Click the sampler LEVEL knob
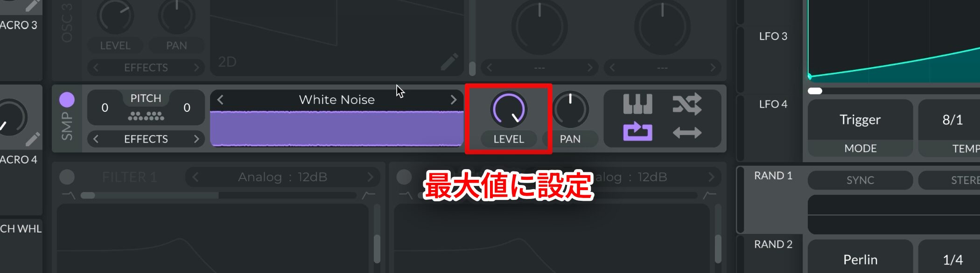The width and height of the screenshot is (980, 273). tap(509, 110)
